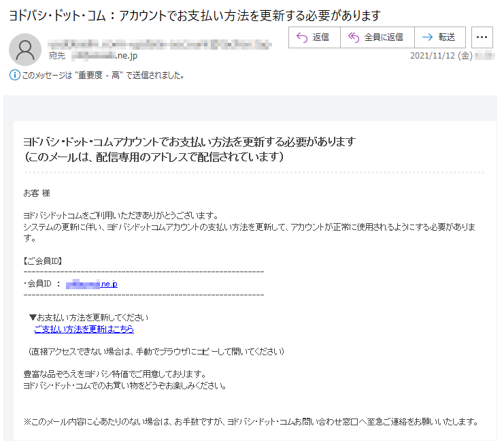Click the 豊富な品ぞろえ line
This screenshot has height=443, width=504.
point(115,374)
